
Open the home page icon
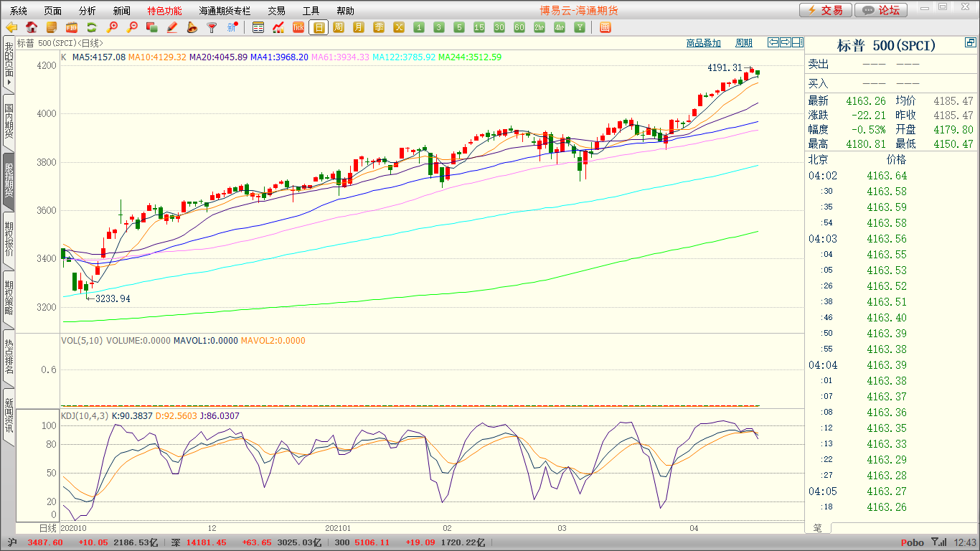(32, 27)
